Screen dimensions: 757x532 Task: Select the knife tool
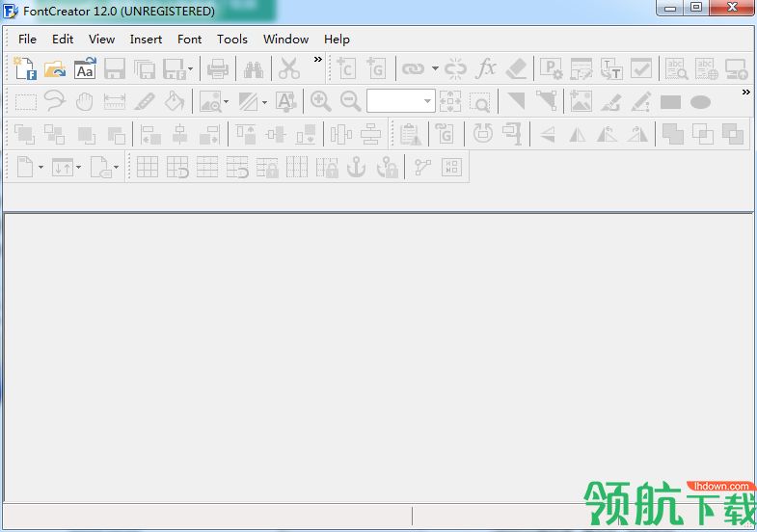pos(145,102)
